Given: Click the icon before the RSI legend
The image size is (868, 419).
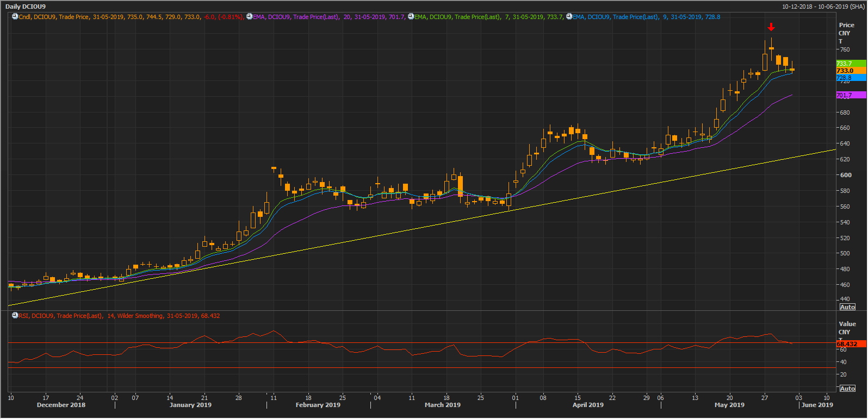Looking at the screenshot, I should pos(15,316).
